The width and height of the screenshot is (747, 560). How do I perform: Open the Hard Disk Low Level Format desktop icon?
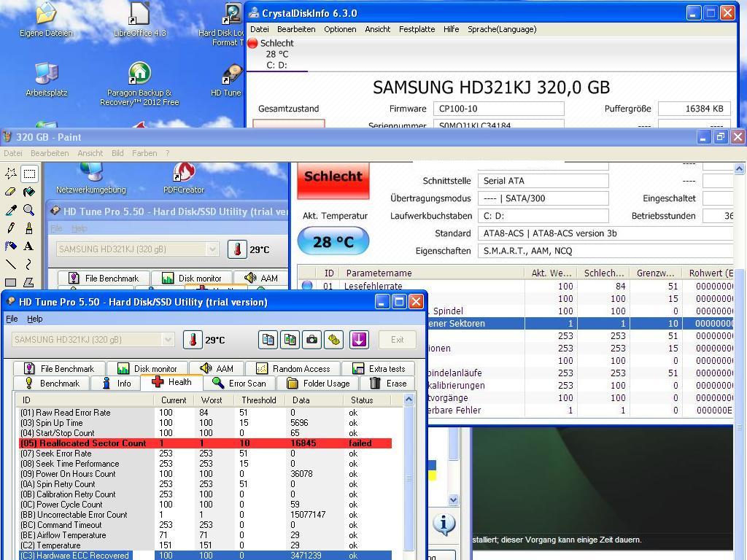(222, 25)
